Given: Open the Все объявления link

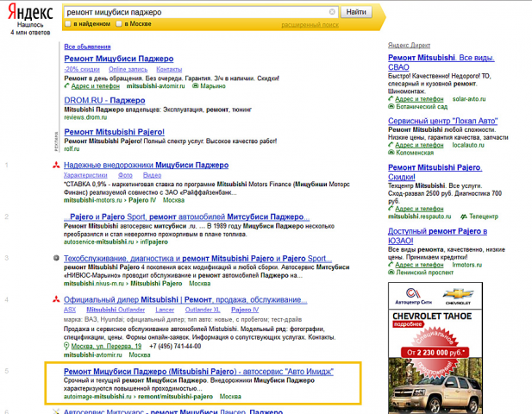Looking at the screenshot, I should pos(87,47).
